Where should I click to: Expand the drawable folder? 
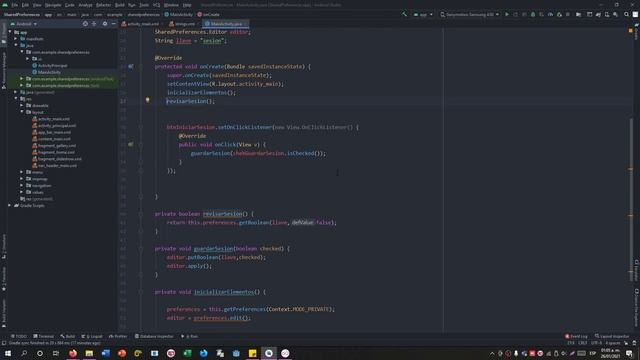tap(22, 105)
